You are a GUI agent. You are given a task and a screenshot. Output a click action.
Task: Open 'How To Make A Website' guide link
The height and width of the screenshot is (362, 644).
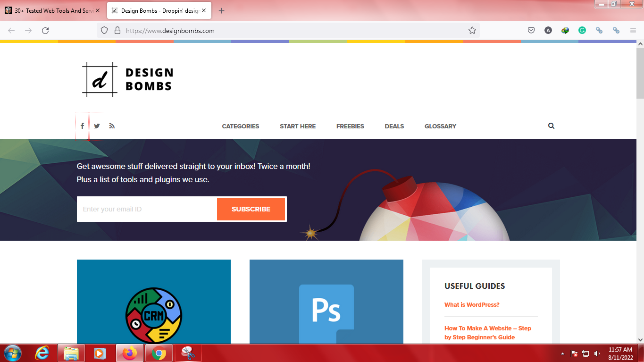tap(488, 333)
